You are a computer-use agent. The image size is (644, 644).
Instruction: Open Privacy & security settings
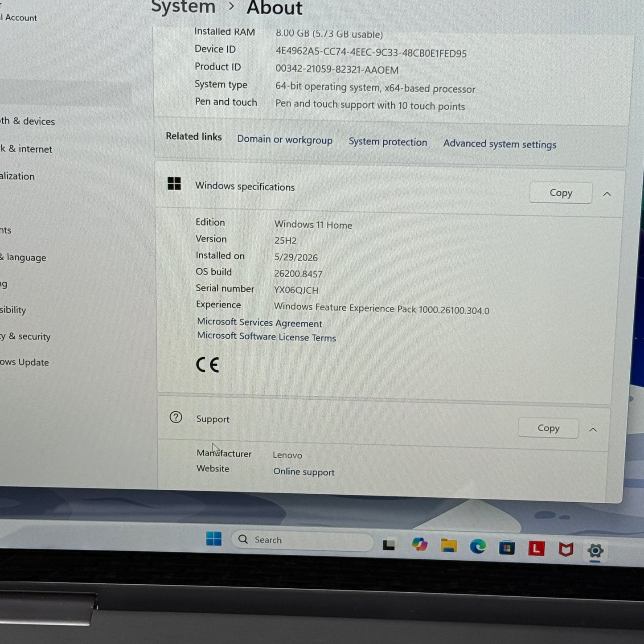(25, 336)
